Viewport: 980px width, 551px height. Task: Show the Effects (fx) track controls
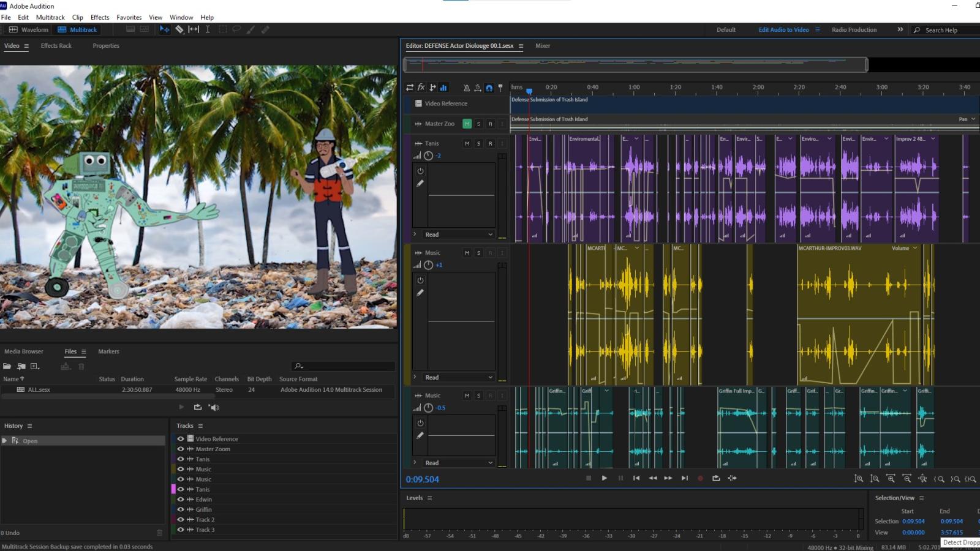pyautogui.click(x=421, y=88)
